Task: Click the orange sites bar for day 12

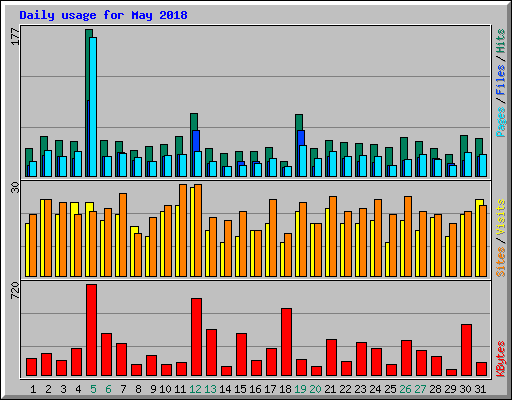Action: point(198,230)
